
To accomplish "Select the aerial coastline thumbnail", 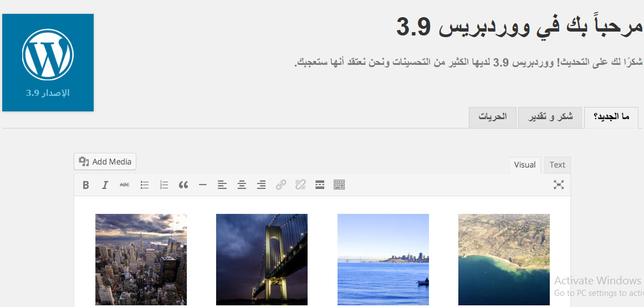I will pyautogui.click(x=504, y=259).
